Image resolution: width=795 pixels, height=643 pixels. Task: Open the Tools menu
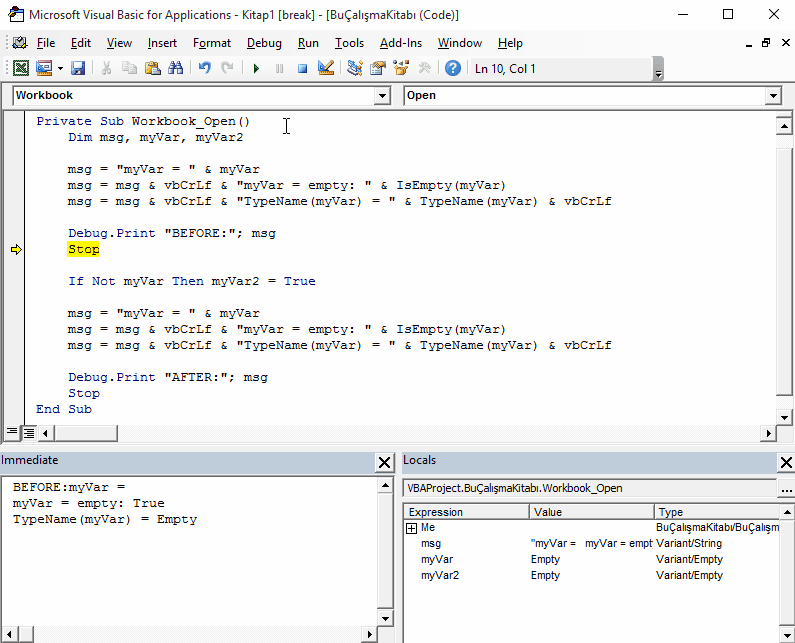coord(349,43)
